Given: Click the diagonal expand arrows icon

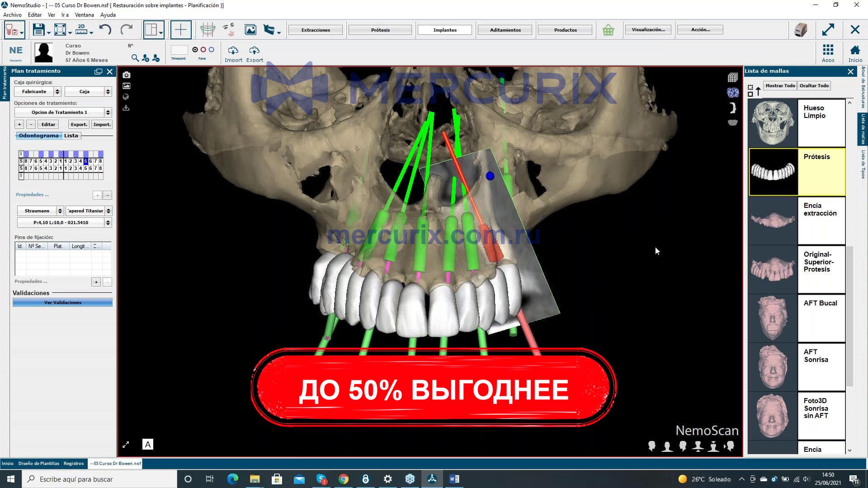Looking at the screenshot, I should click(828, 30).
